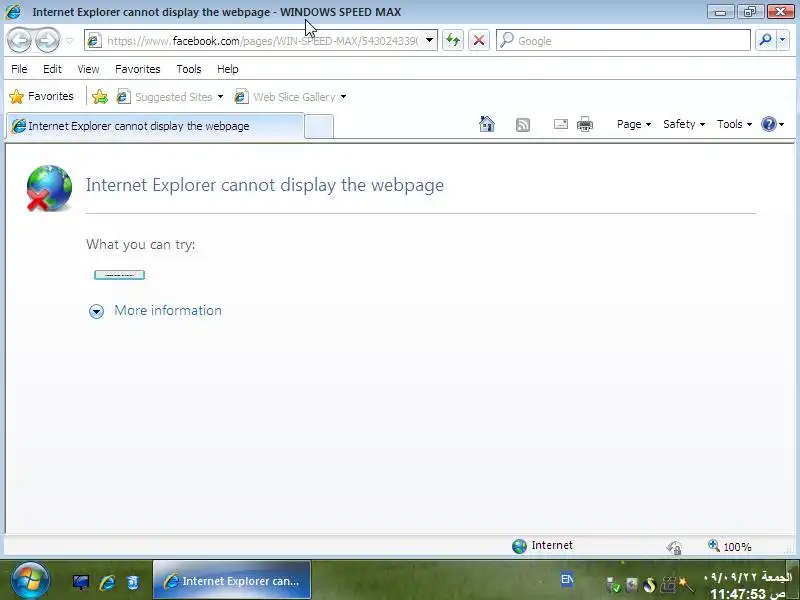The image size is (800, 600).
Task: Open Web Slice Gallery link
Action: tap(285, 96)
